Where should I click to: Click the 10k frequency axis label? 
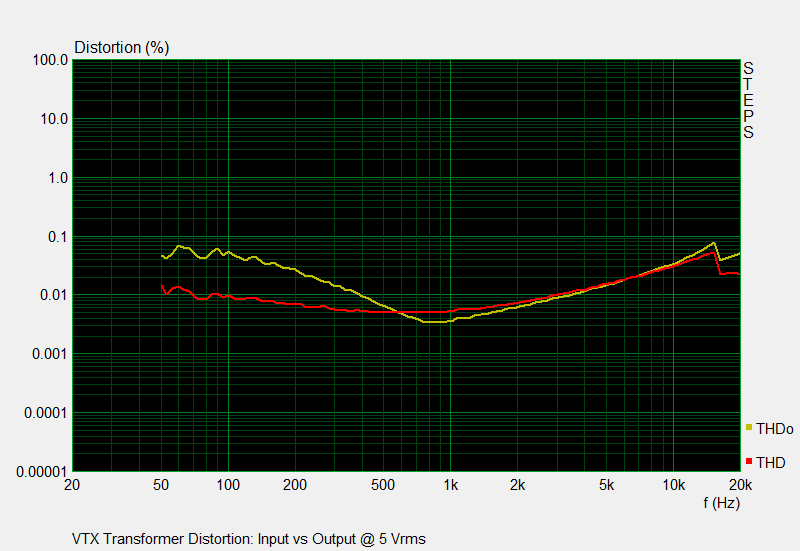click(673, 485)
